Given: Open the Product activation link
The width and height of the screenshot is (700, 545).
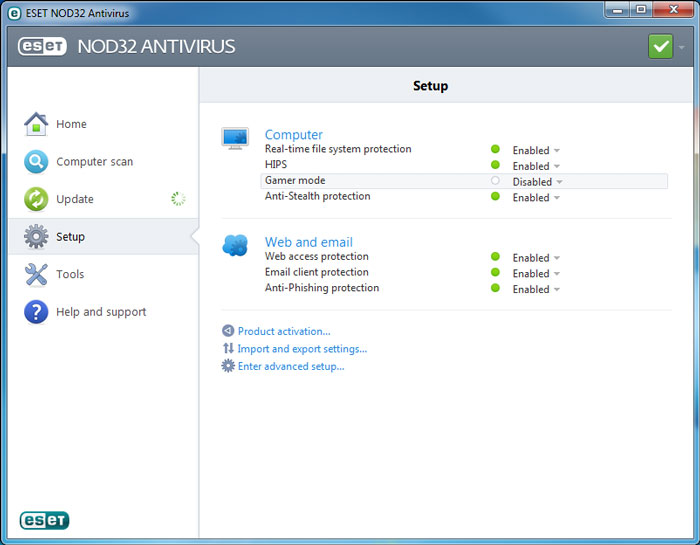Looking at the screenshot, I should point(283,331).
